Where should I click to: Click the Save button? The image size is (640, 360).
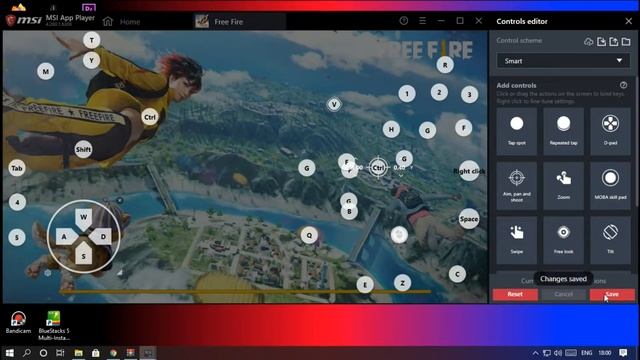pyautogui.click(x=612, y=294)
